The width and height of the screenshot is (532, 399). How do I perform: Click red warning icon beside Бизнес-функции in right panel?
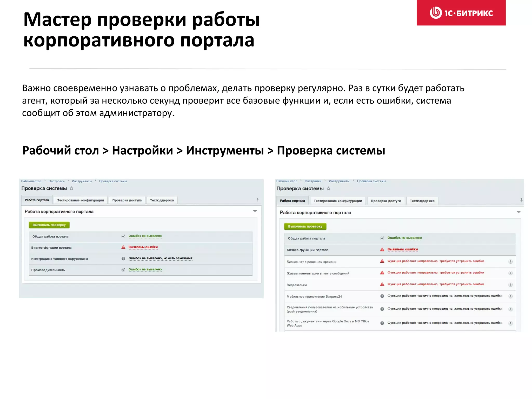382,249
